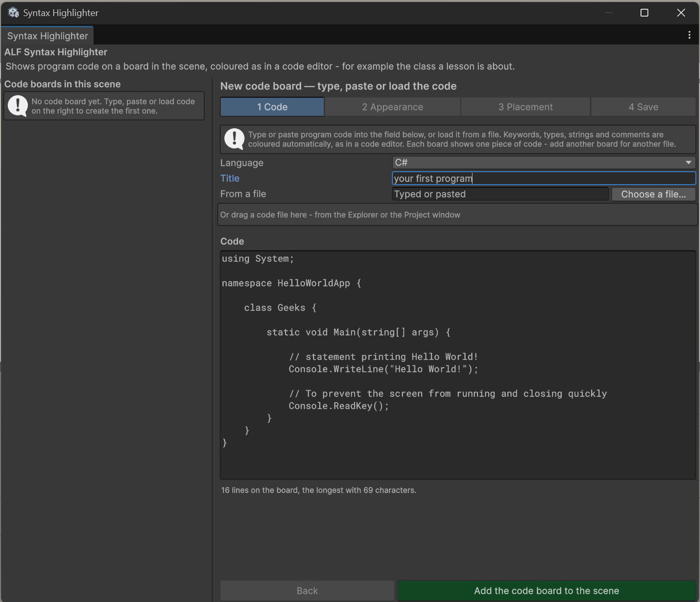The image size is (700, 602).
Task: Minimize the Syntax Highlighter window
Action: (608, 12)
